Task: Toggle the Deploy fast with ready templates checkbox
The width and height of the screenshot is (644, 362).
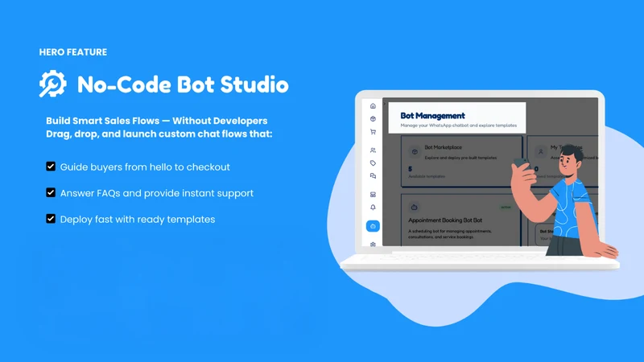Action: tap(51, 219)
